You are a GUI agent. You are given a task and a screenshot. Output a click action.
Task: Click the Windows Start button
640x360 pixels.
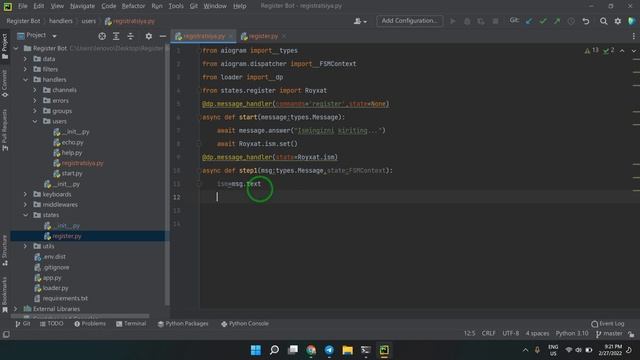click(x=256, y=350)
